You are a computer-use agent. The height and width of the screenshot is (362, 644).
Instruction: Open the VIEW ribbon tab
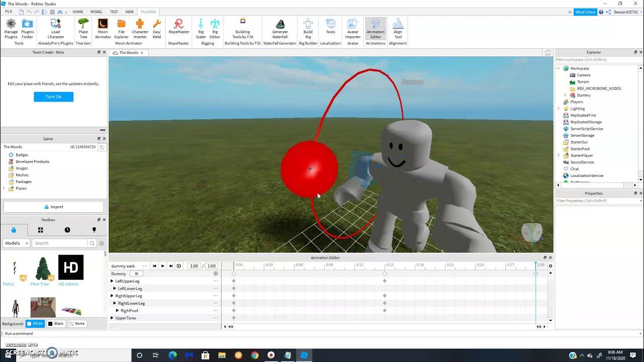coord(129,12)
